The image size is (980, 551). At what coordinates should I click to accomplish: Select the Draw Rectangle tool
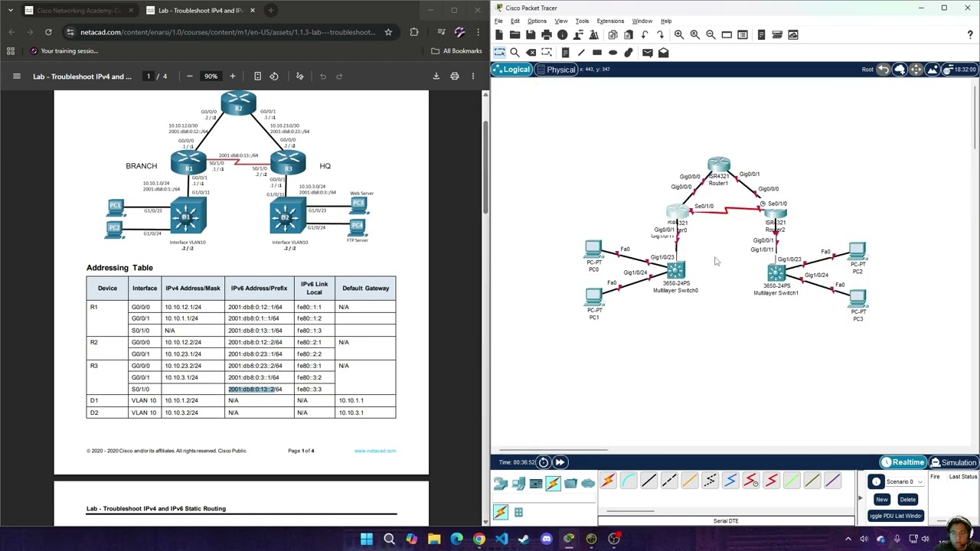click(597, 53)
